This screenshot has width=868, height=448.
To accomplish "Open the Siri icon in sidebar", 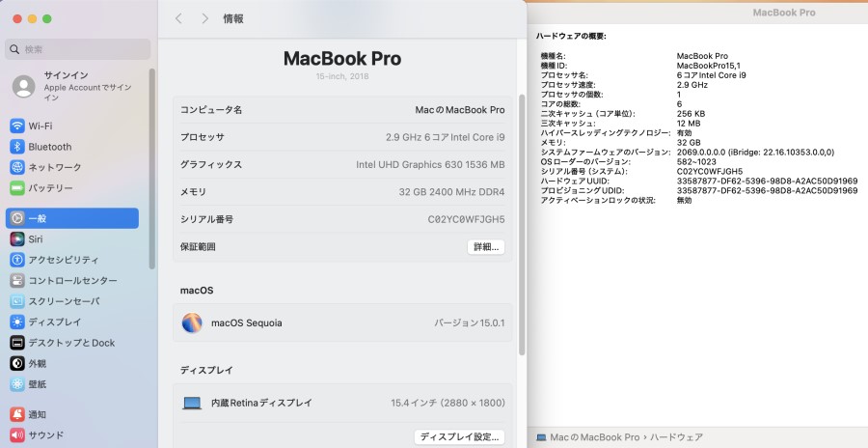I will click(x=17, y=239).
